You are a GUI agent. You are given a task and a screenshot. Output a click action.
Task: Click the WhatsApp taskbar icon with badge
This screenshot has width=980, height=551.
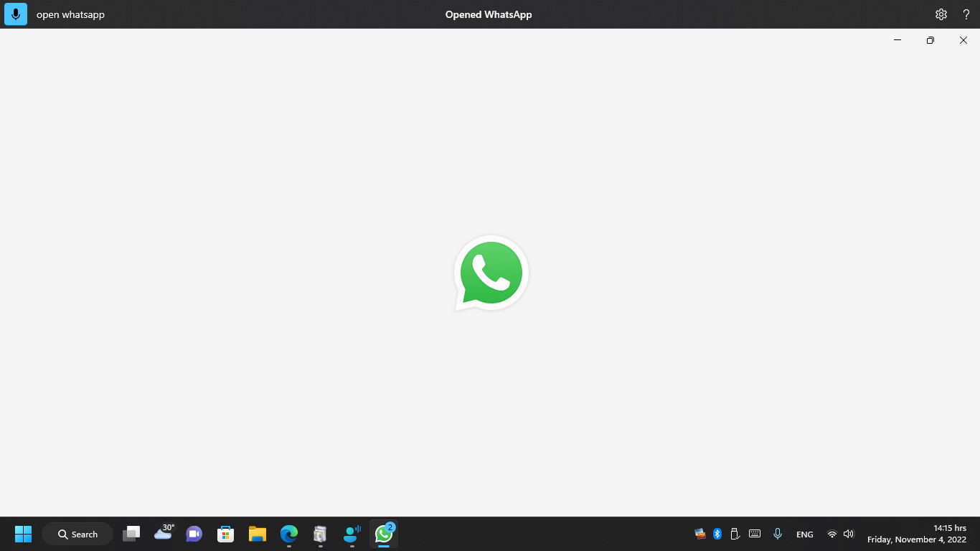pos(384,534)
